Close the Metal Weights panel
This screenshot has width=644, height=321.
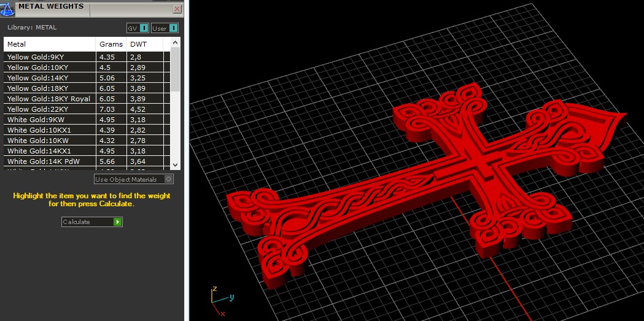tap(177, 9)
